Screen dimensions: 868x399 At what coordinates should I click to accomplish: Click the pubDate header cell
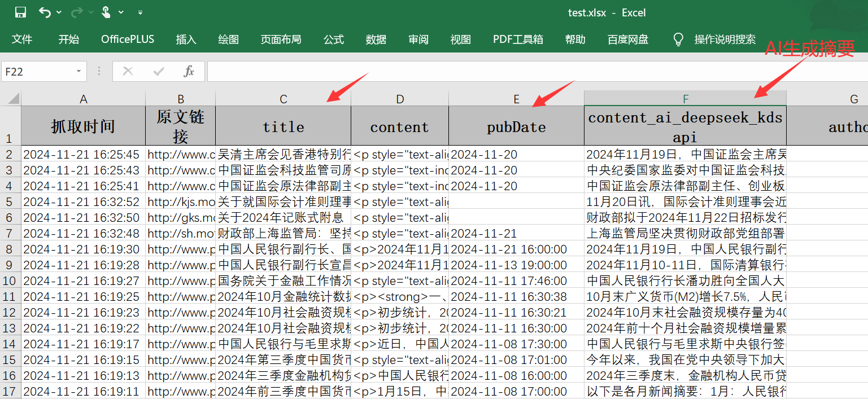tap(516, 126)
